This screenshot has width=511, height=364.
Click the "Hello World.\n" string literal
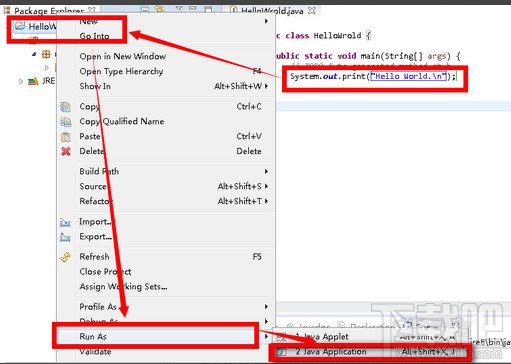click(x=408, y=76)
